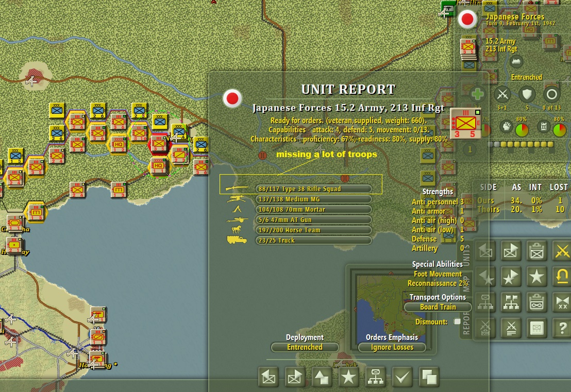Change Orders Emphasis via Ignore Losses button
Viewport: 571px width, 392px height.
click(392, 347)
